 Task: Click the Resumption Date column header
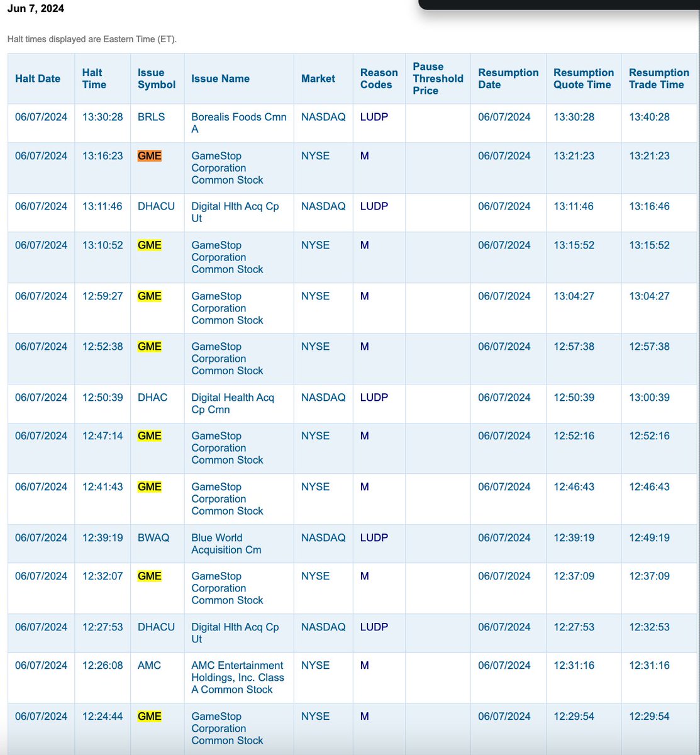pos(508,79)
